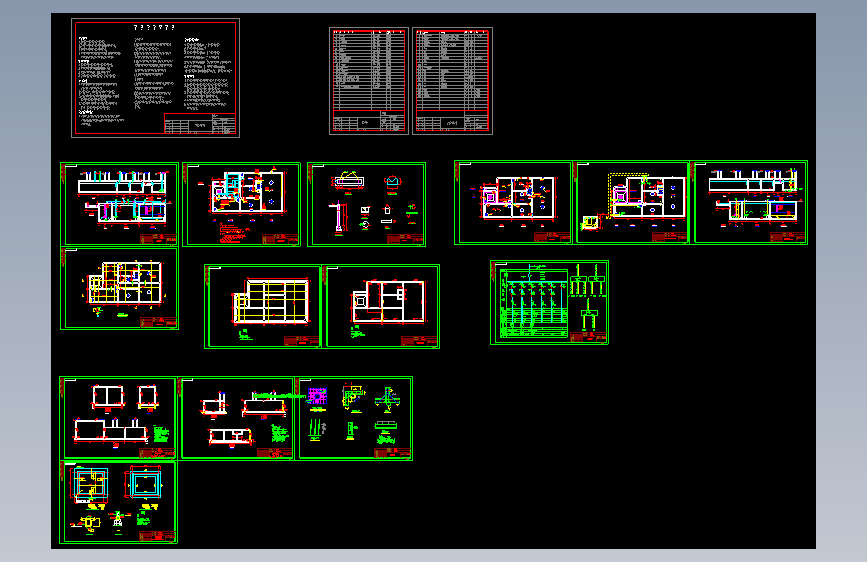Select the white wall outline plan sheet without grid
Viewport: 867px width, 562px height.
point(381,306)
